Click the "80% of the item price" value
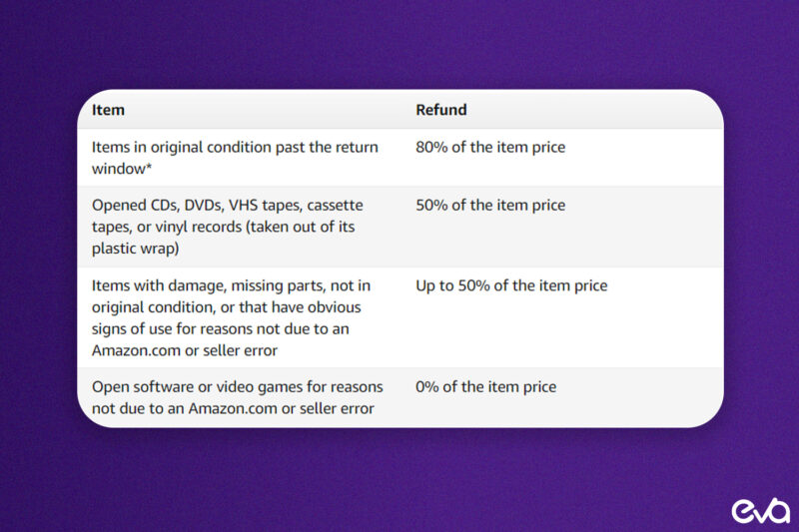Viewport: 799px width, 532px height. (x=490, y=148)
